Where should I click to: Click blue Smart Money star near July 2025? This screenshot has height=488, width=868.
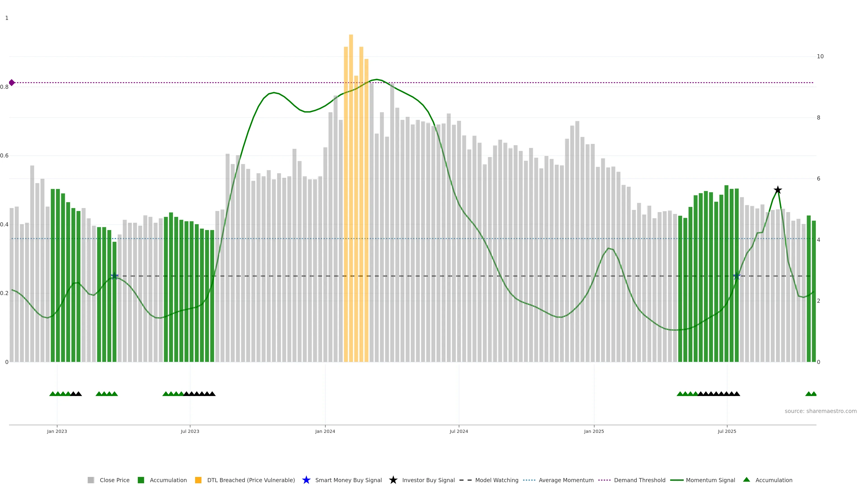[737, 276]
